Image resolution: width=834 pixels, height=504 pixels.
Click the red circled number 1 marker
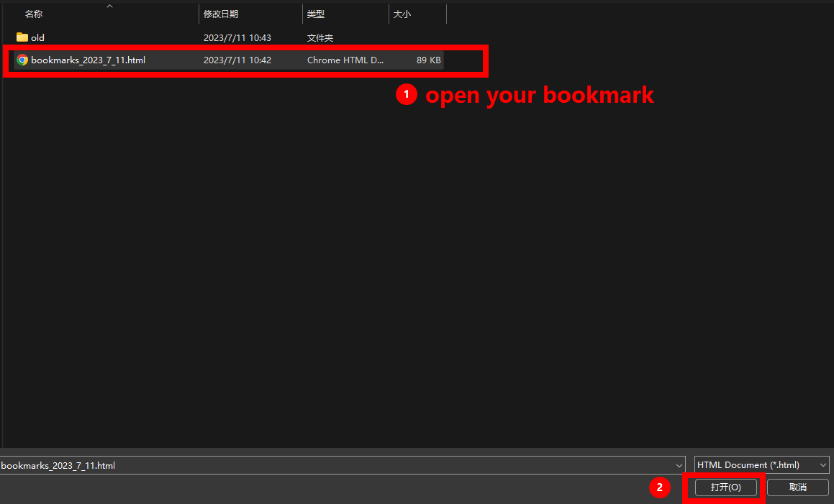pos(407,94)
